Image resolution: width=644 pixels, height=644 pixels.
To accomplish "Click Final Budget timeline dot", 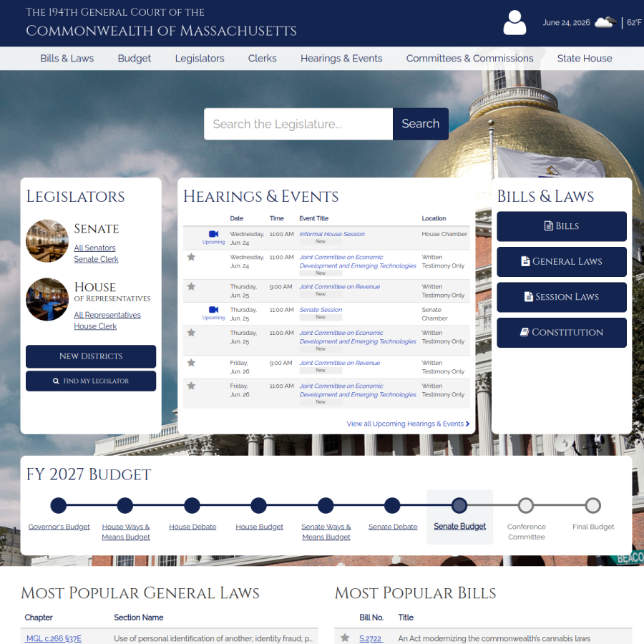I will coord(592,506).
